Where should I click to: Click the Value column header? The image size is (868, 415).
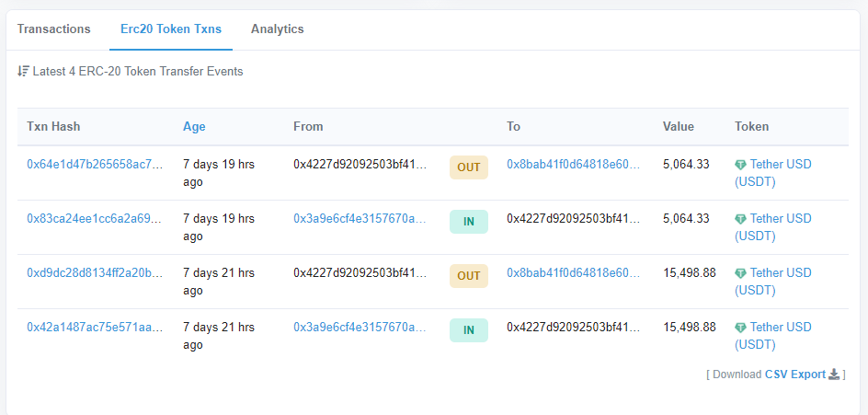coord(679,126)
